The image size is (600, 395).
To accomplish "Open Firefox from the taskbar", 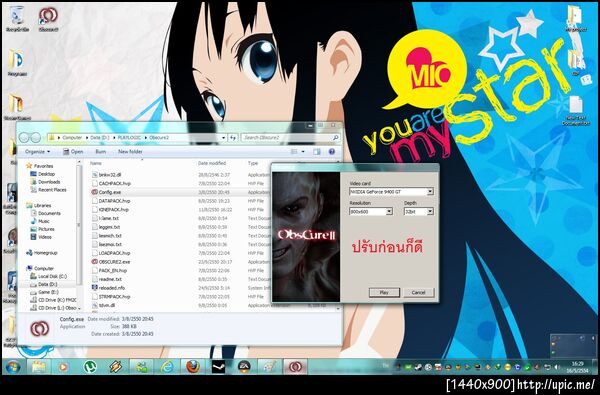I will pos(193,367).
